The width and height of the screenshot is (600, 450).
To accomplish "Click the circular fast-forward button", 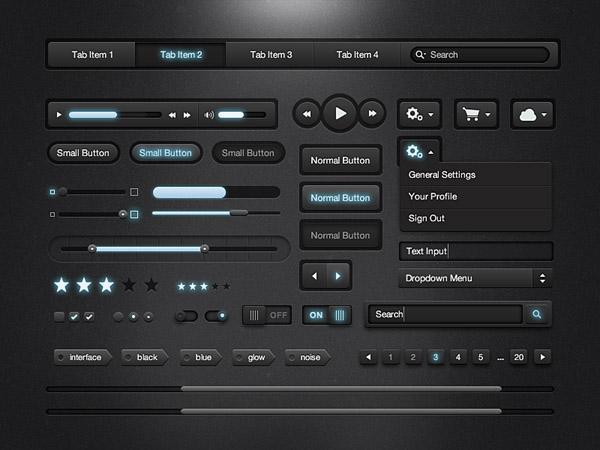I will pos(372,114).
